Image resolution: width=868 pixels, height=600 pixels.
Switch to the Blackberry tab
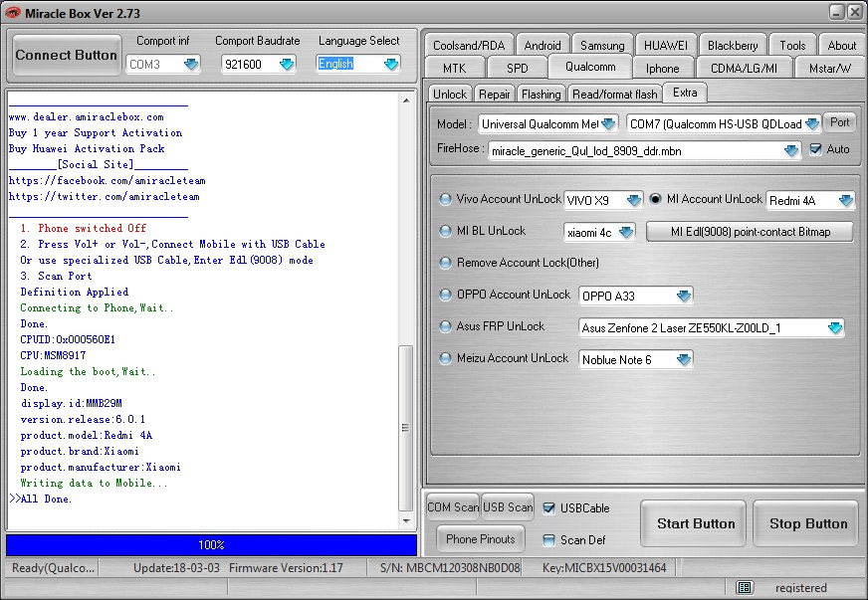coord(733,45)
